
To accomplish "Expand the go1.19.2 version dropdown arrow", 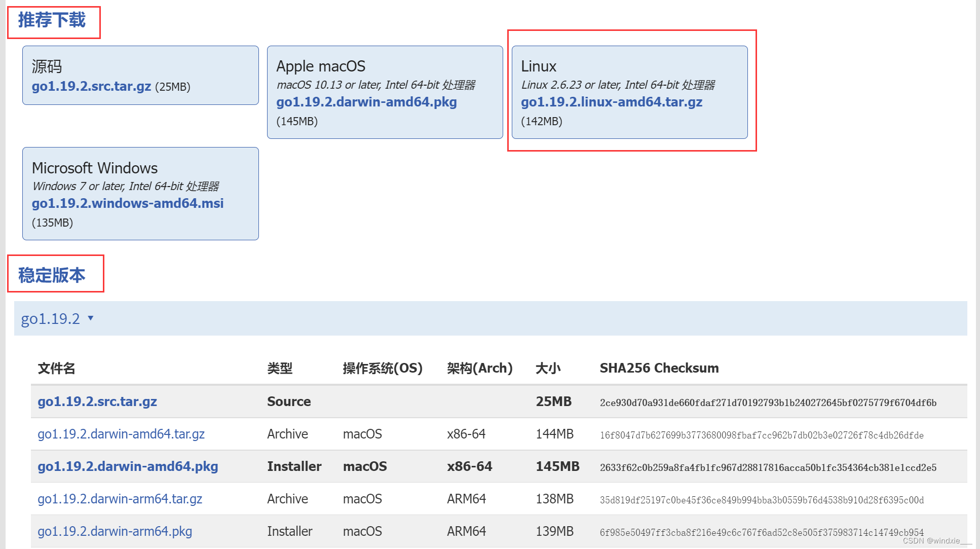I will pos(91,318).
